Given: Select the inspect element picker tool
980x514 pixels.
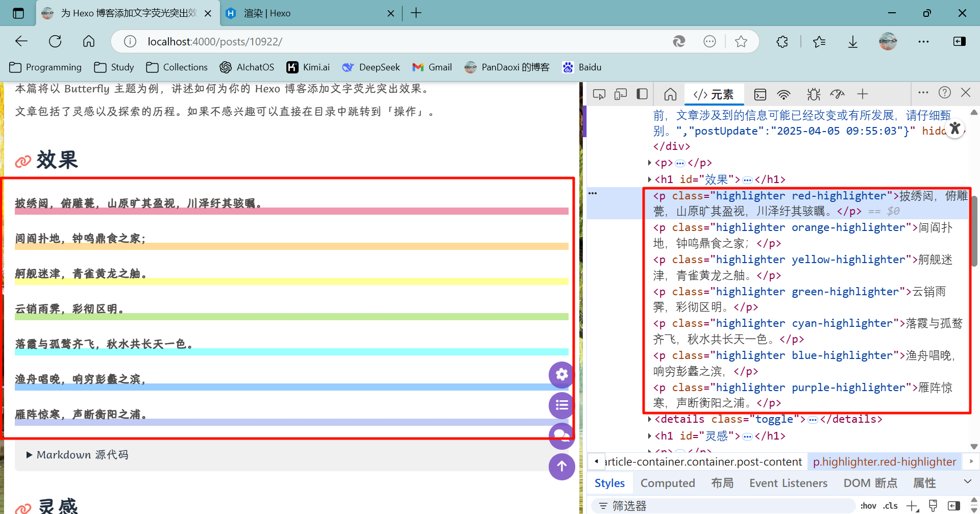Looking at the screenshot, I should click(599, 94).
